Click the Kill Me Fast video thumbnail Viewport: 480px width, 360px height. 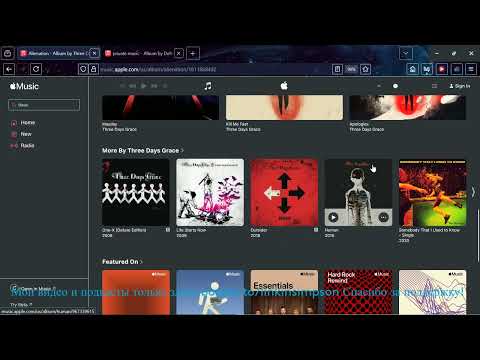[284, 107]
